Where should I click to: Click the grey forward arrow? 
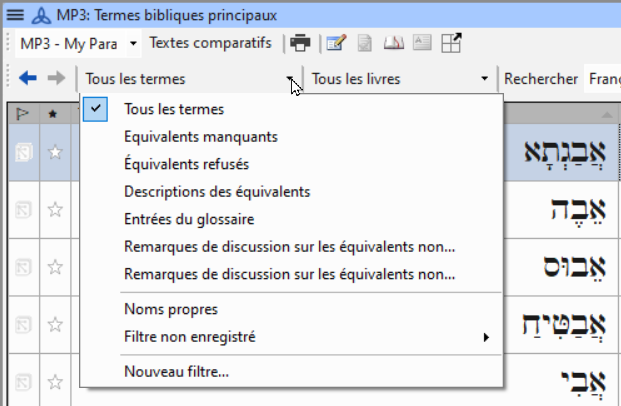[56, 78]
